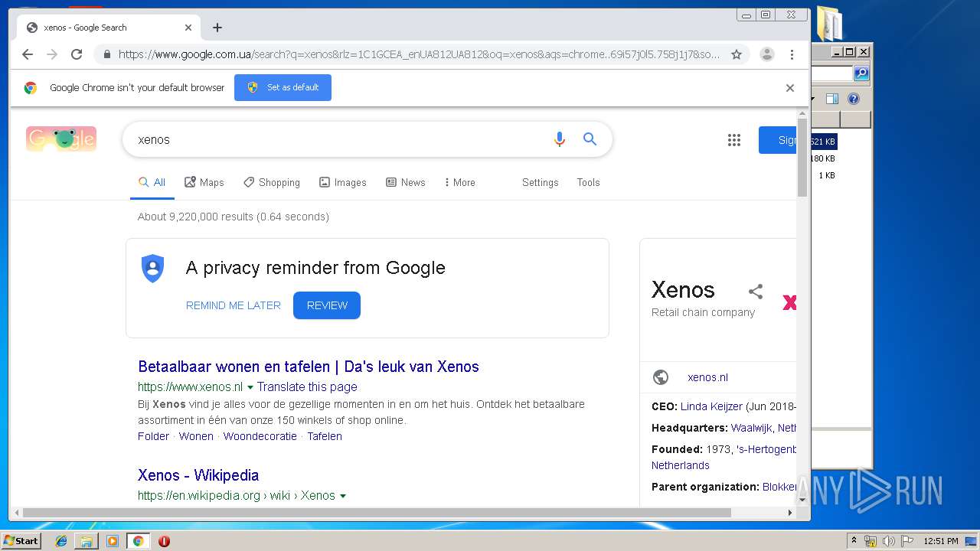Click the page scroll down arrow
The width and height of the screenshot is (980, 551).
click(802, 499)
